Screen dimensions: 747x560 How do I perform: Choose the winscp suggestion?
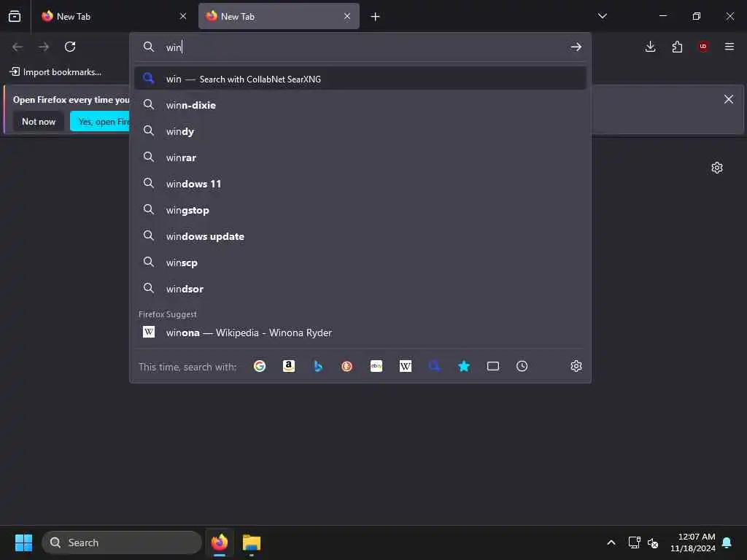(360, 262)
